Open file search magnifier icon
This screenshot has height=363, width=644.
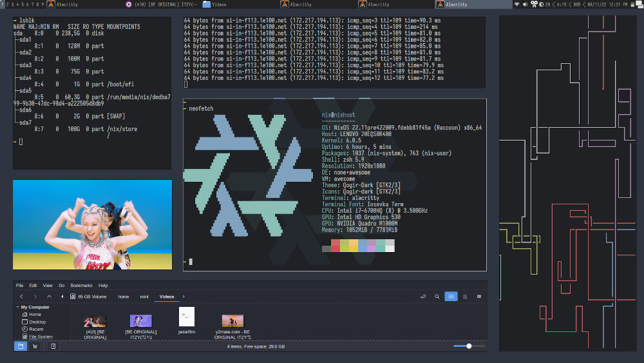pos(437,297)
